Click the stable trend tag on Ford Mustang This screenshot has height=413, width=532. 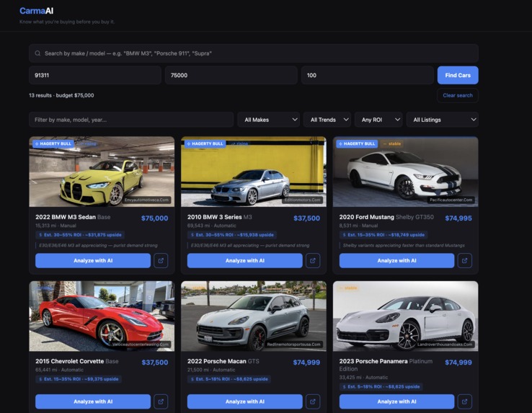click(x=392, y=144)
